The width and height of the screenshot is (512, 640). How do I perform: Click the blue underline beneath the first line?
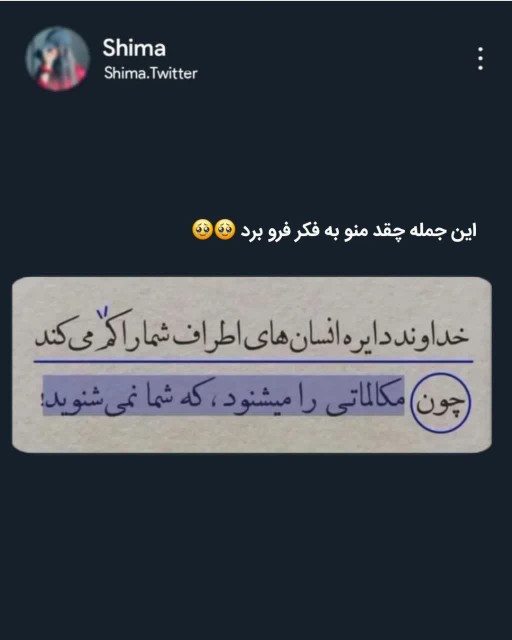(253, 361)
